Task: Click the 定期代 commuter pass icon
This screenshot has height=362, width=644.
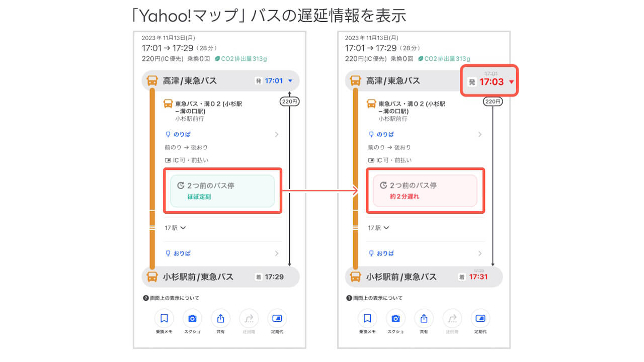Action: point(277,318)
